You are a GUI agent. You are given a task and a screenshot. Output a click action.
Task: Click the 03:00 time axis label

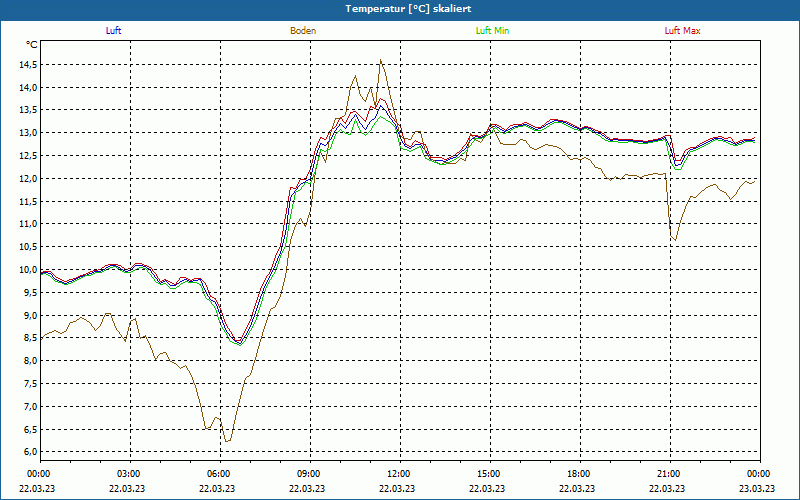[x=131, y=474]
